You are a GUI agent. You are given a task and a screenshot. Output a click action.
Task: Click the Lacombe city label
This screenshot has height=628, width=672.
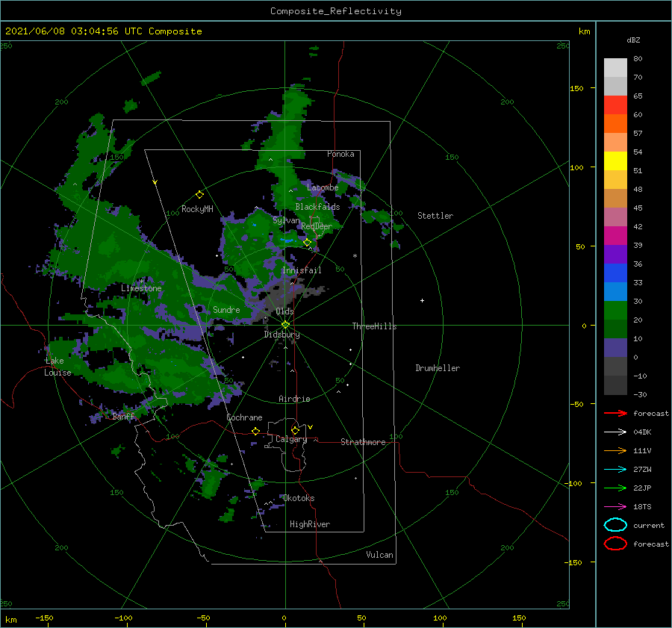[323, 187]
